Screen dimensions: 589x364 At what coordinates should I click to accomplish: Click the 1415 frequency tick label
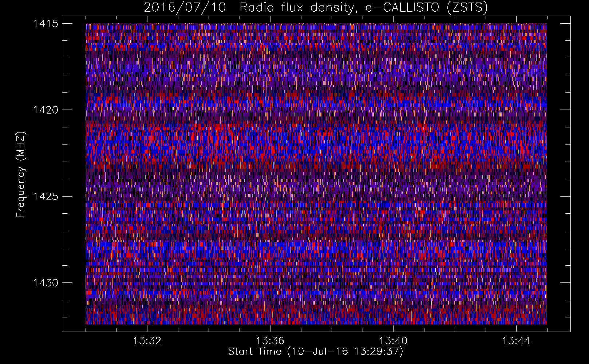pos(46,24)
